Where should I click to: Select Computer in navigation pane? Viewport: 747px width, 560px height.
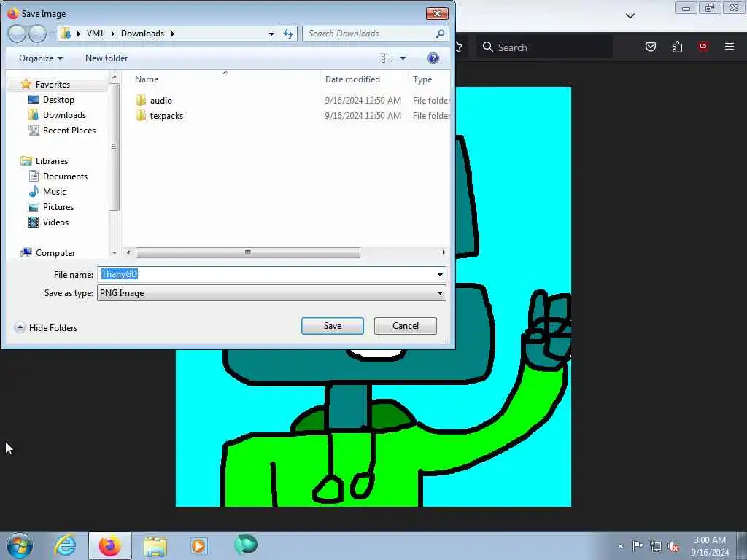pos(55,253)
